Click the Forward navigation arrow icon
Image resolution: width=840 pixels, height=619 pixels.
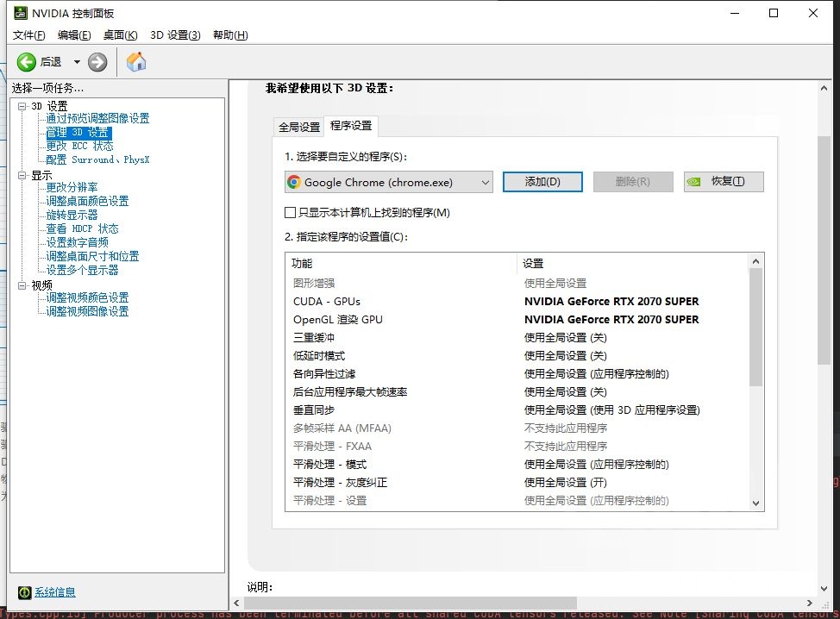[x=97, y=61]
